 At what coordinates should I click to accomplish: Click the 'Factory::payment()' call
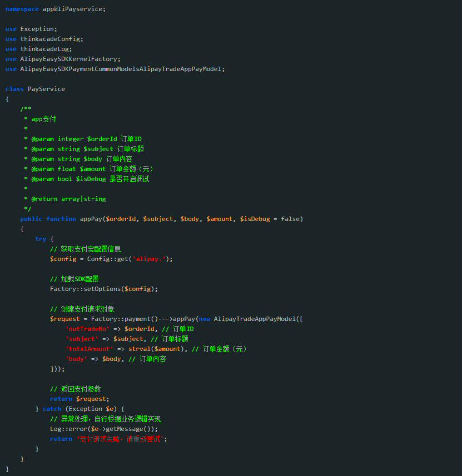point(125,319)
